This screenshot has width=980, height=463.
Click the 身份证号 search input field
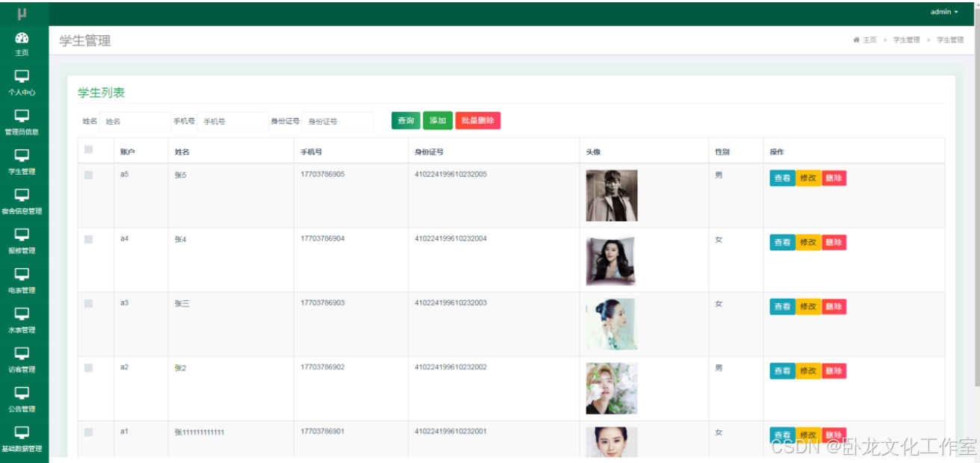[x=337, y=122]
